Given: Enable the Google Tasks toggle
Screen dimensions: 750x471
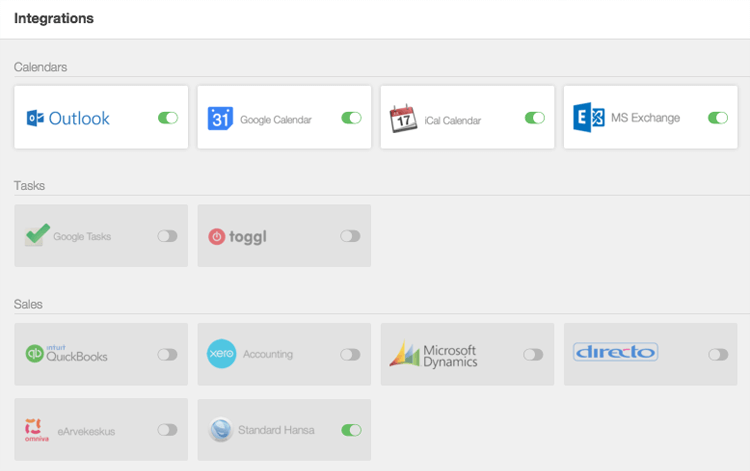Looking at the screenshot, I should (x=167, y=236).
